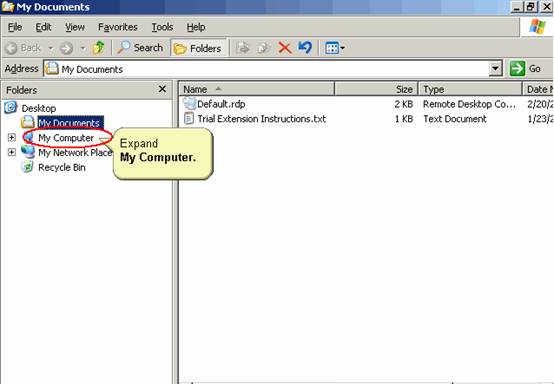Close the Folders pane
Viewport: 554px width, 384px height.
pyautogui.click(x=162, y=89)
